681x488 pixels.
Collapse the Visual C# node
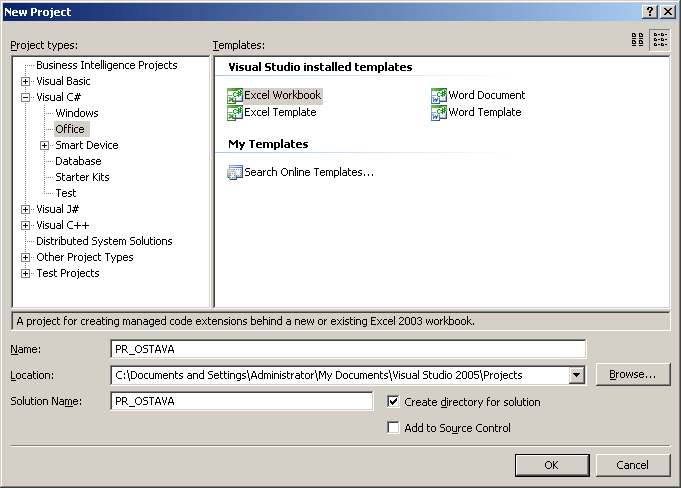click(26, 97)
